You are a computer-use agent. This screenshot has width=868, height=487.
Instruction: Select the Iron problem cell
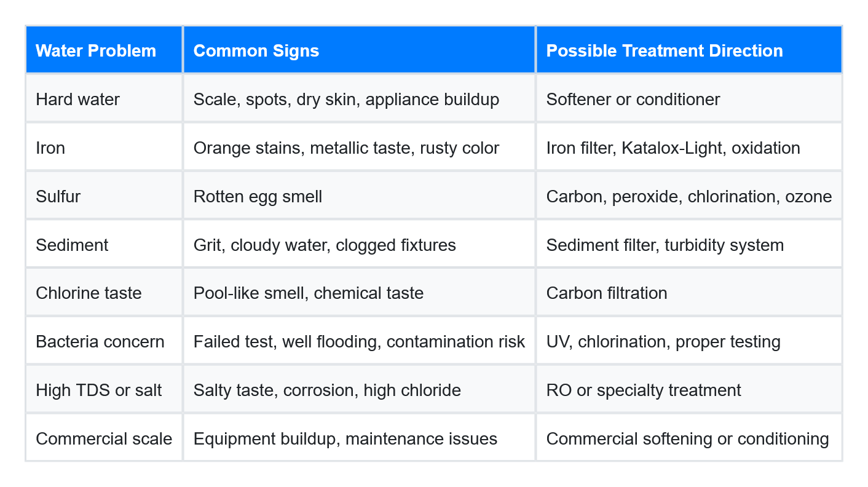click(104, 147)
